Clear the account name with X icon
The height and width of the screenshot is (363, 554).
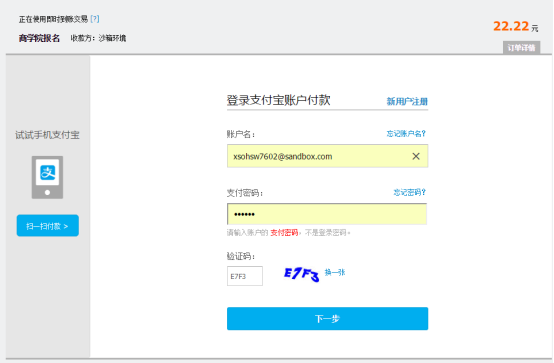pos(416,156)
